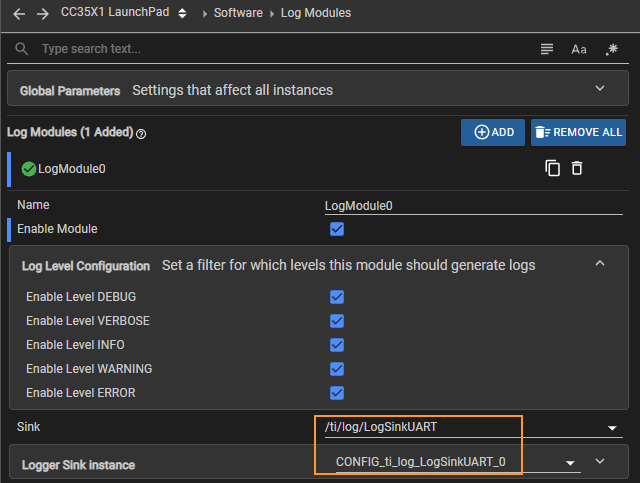Open the CC35X1 LaunchPad board selector
Screen dimensions: 640x483
(123, 13)
